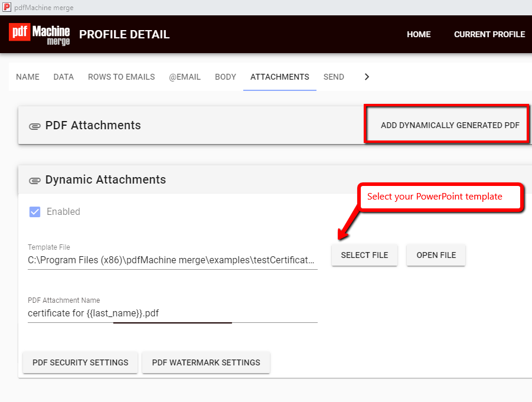The height and width of the screenshot is (402, 532).
Task: Click the pdfMachine merge logo
Action: [40, 34]
